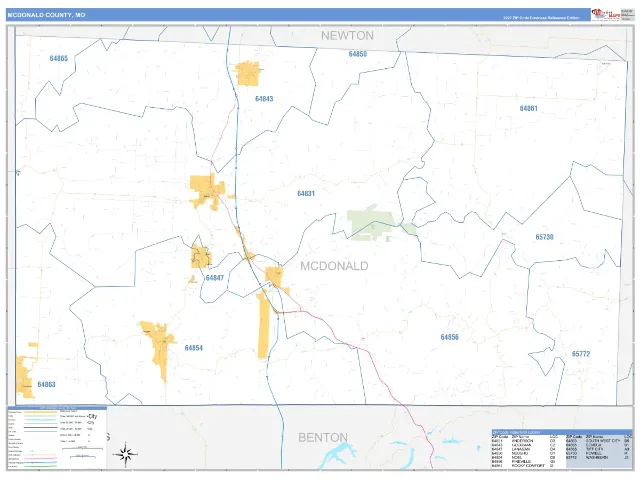Click the ZIP code index table header
Image resolution: width=640 pixels, height=480 pixels.
(x=562, y=432)
